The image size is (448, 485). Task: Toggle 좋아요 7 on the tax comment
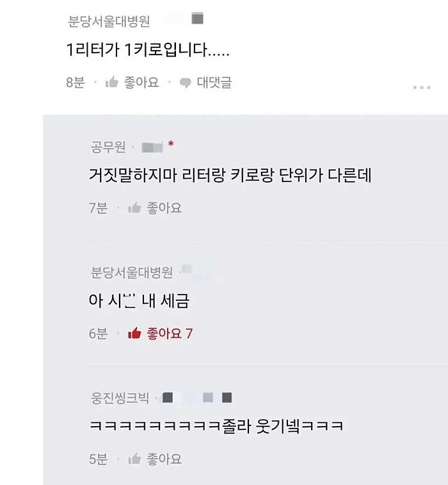[170, 333]
